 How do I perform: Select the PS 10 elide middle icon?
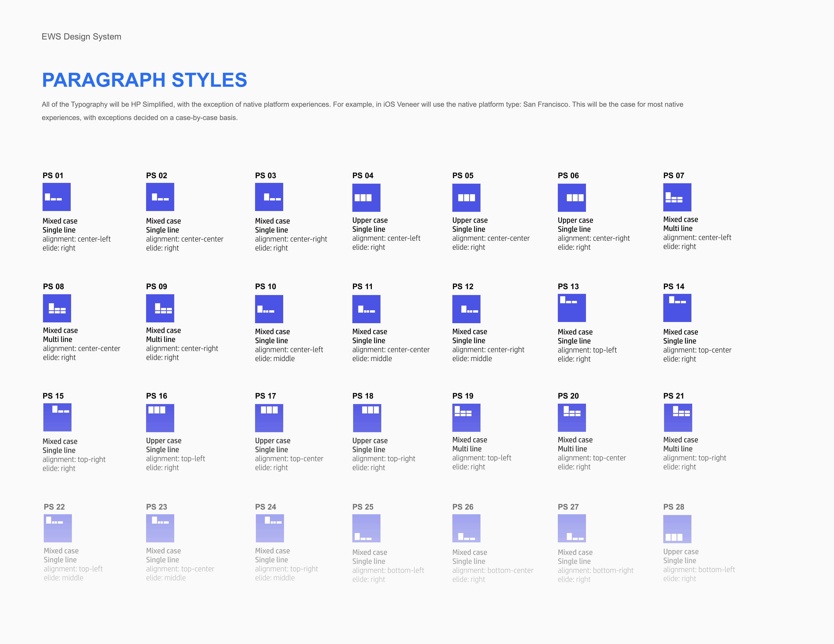coord(269,309)
